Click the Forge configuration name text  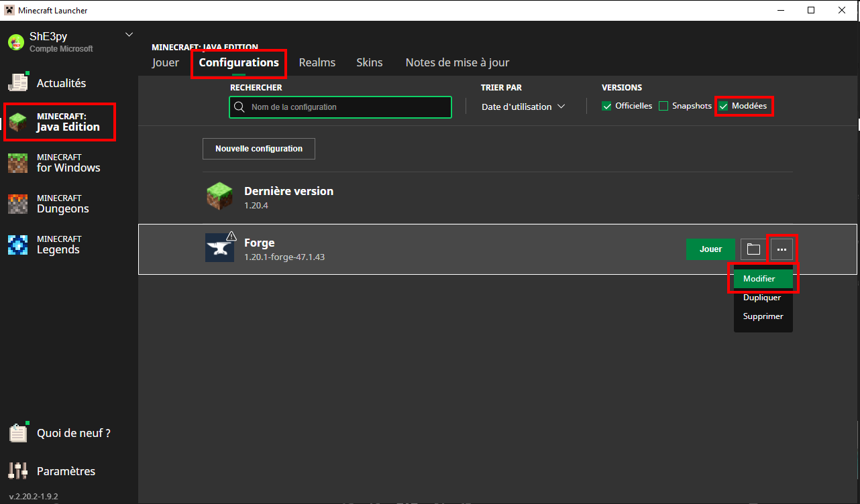(x=260, y=243)
